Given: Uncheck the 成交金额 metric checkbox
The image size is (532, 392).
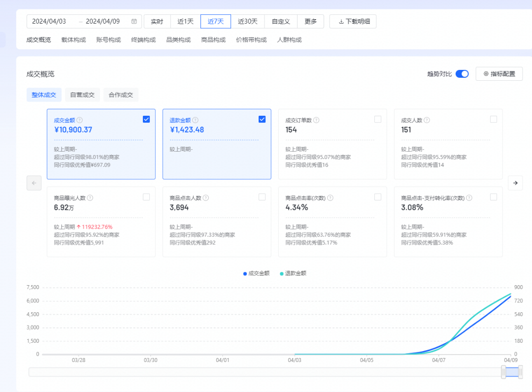Looking at the screenshot, I should [146, 119].
